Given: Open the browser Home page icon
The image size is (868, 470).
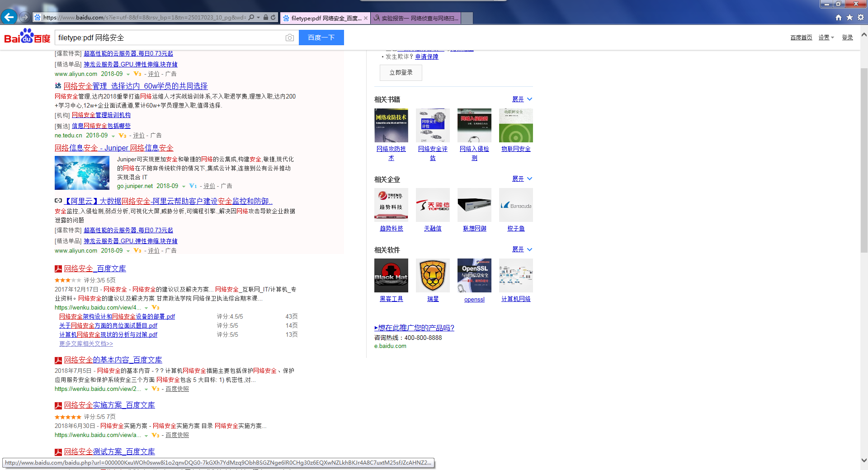Looking at the screenshot, I should (x=839, y=18).
